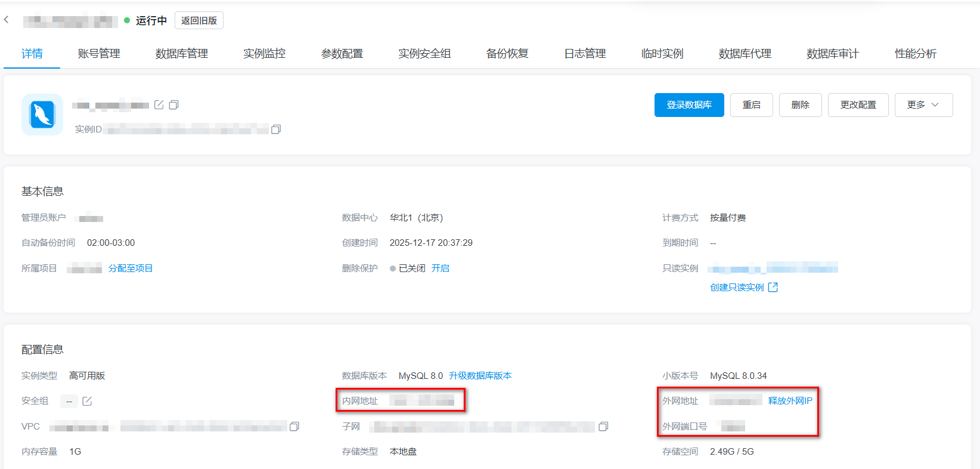Click the 返回旧版 button
Image resolution: width=980 pixels, height=469 pixels.
point(199,20)
